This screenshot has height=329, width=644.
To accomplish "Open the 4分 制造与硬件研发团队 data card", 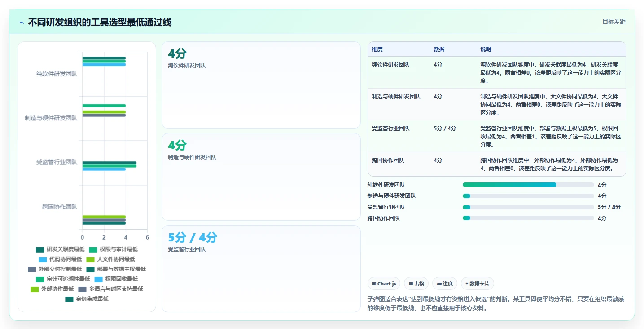I will 261,177.
